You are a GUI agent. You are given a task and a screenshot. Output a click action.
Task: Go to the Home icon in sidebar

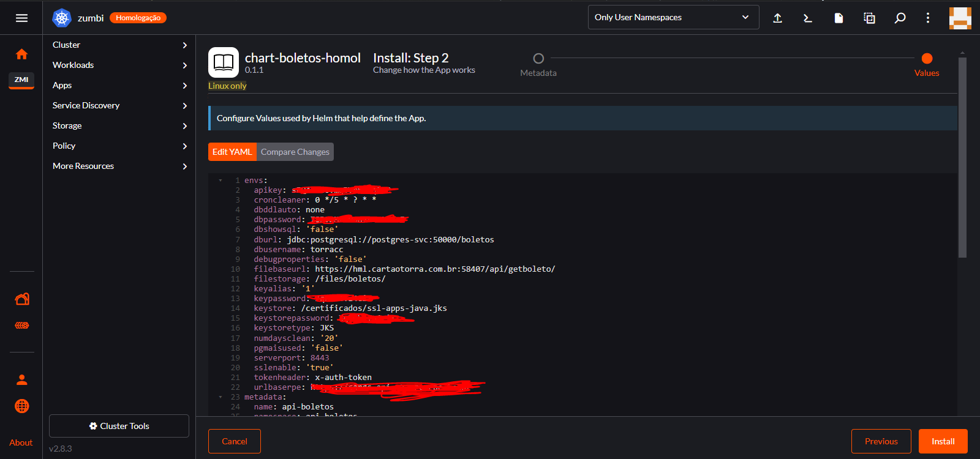pos(21,54)
